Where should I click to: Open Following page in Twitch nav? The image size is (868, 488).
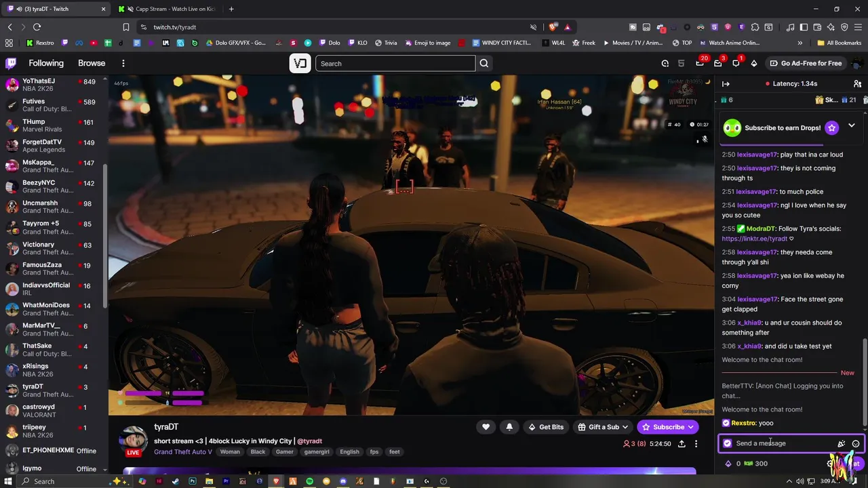[x=46, y=63]
